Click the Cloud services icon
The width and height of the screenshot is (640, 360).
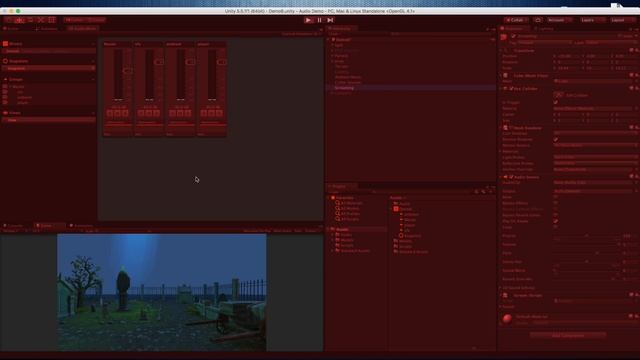[538, 20]
